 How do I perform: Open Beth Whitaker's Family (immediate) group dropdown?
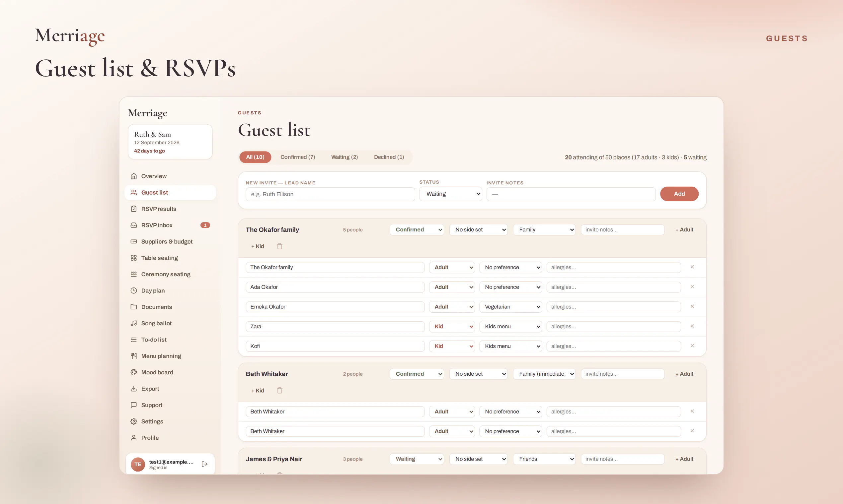pyautogui.click(x=544, y=374)
